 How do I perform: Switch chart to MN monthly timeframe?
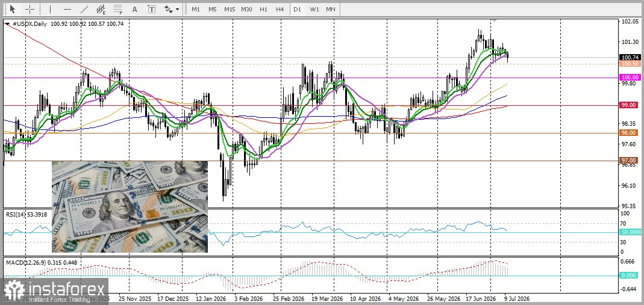pyautogui.click(x=331, y=9)
